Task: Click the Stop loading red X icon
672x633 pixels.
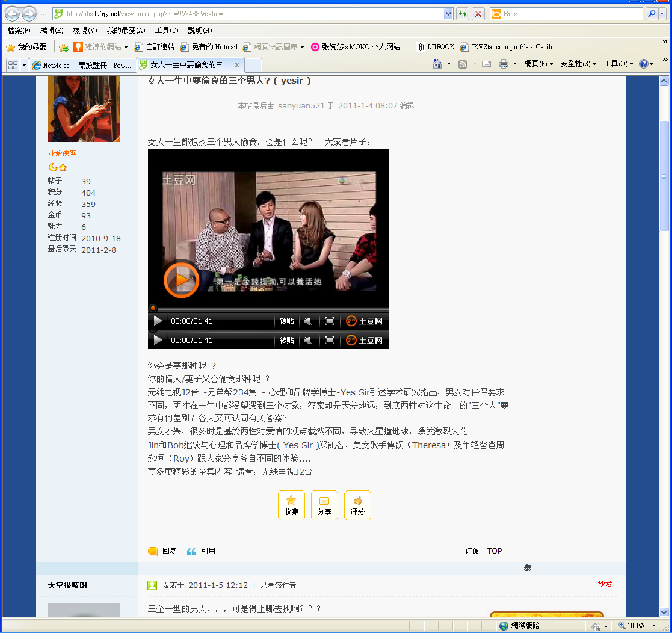Action: tap(478, 14)
